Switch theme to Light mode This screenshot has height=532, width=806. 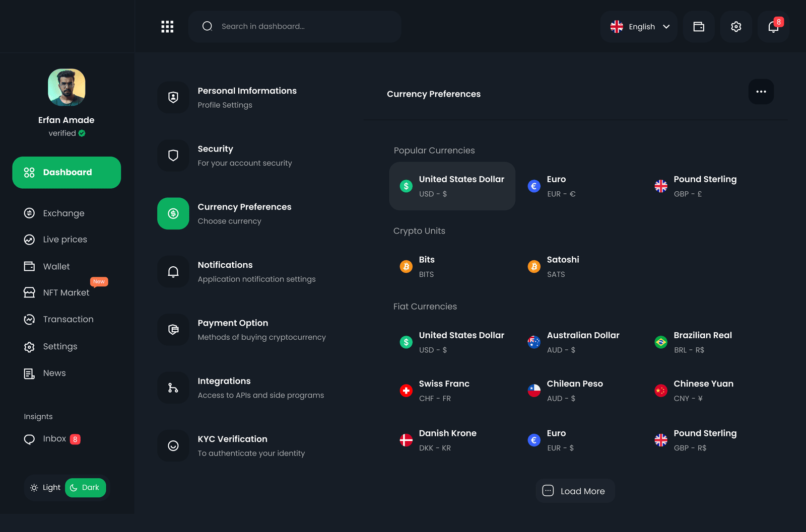[x=45, y=488]
